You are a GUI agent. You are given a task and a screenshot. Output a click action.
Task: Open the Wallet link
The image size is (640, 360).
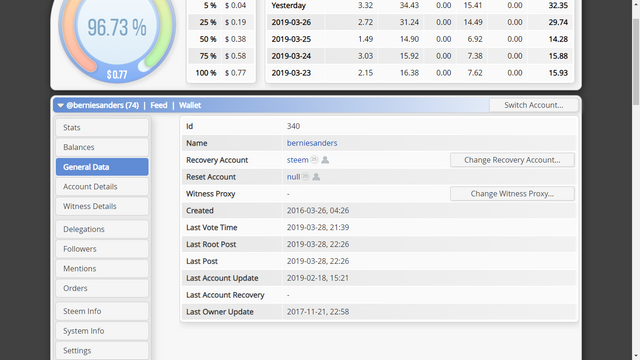190,105
